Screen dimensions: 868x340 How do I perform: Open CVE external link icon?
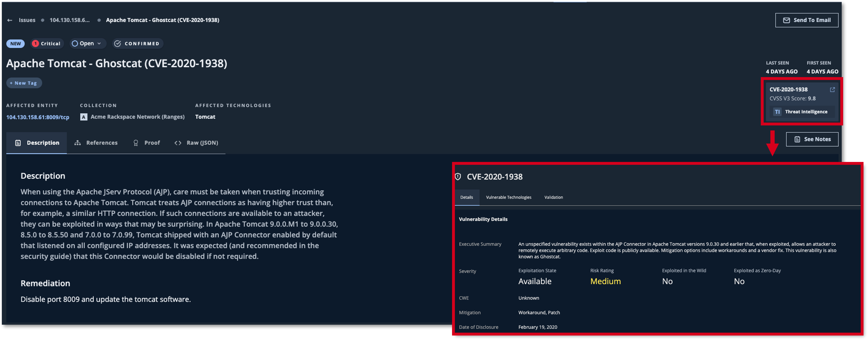point(832,90)
